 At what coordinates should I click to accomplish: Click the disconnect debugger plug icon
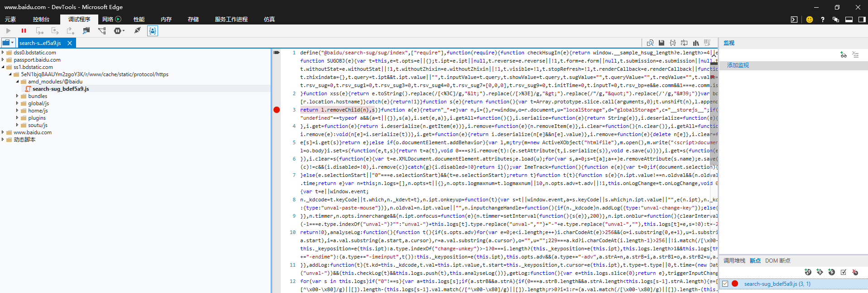[x=137, y=31]
